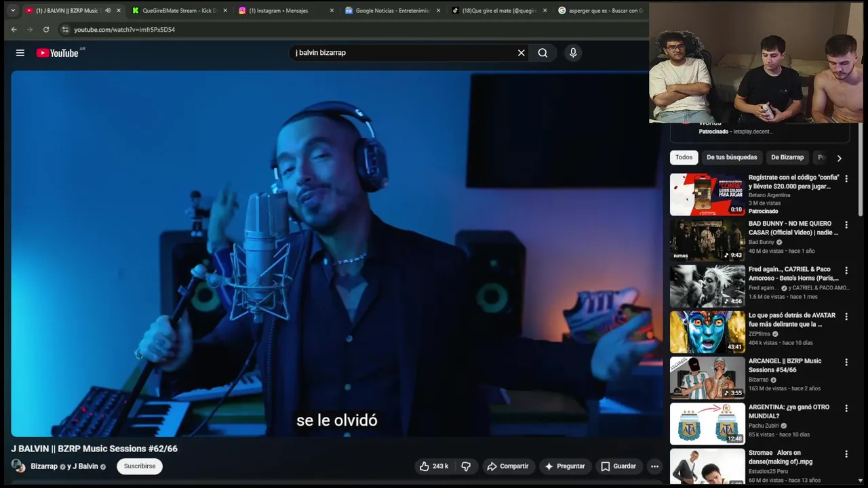Open Fred again Beto's Horns thumbnail
The width and height of the screenshot is (868, 488).
point(707,286)
